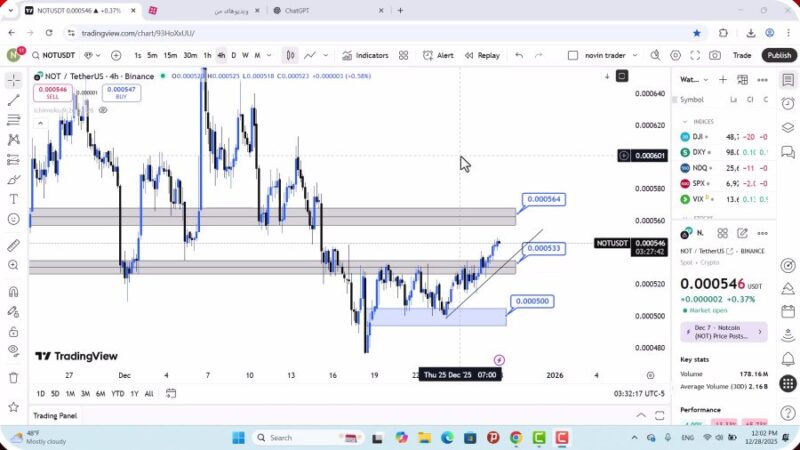
Task: Select the Trend Line drawing tool
Action: (x=14, y=100)
